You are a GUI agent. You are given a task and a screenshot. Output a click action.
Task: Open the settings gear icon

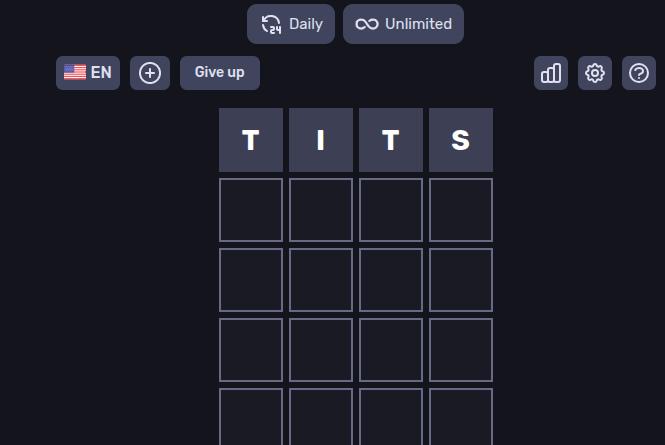pos(595,73)
